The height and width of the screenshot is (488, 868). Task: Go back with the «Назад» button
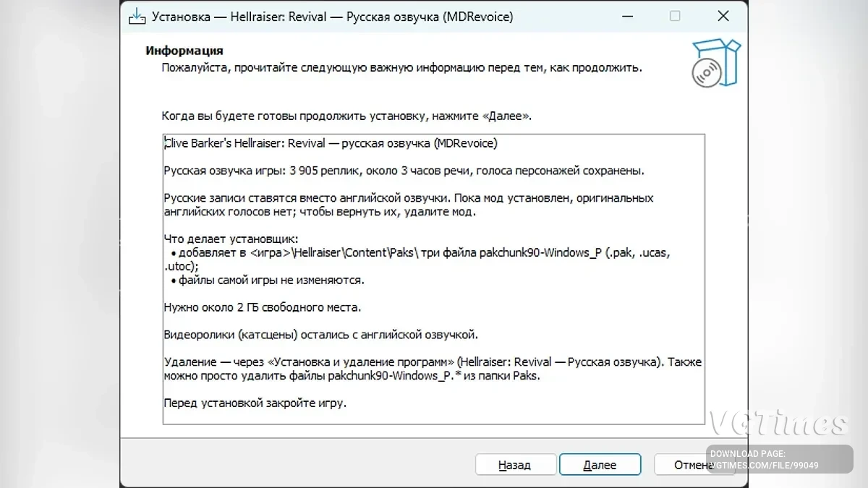(x=515, y=465)
